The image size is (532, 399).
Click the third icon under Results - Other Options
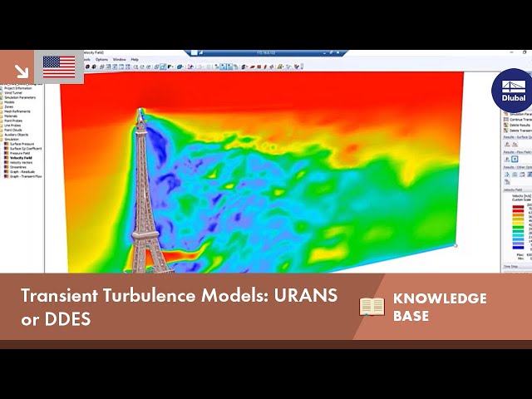click(522, 175)
